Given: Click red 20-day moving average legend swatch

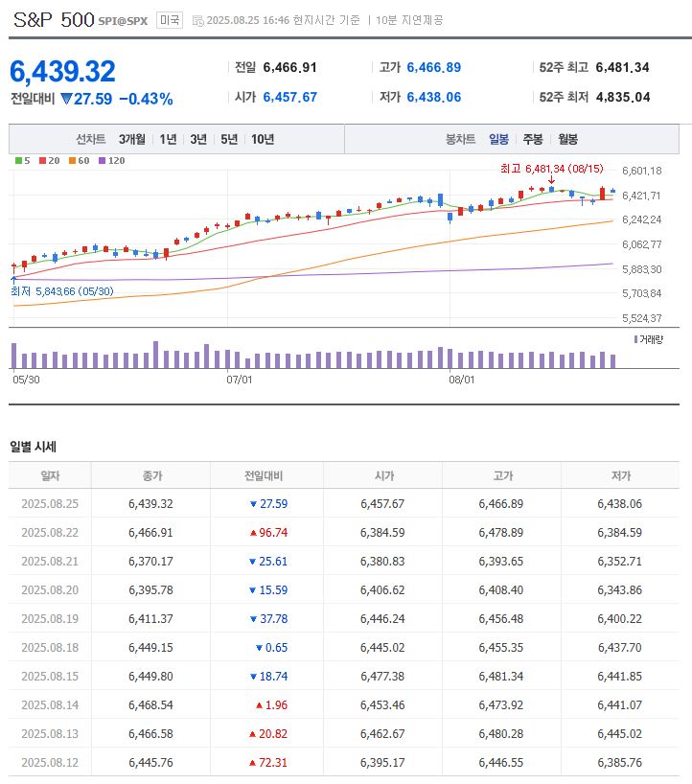Looking at the screenshot, I should pyautogui.click(x=42, y=160).
